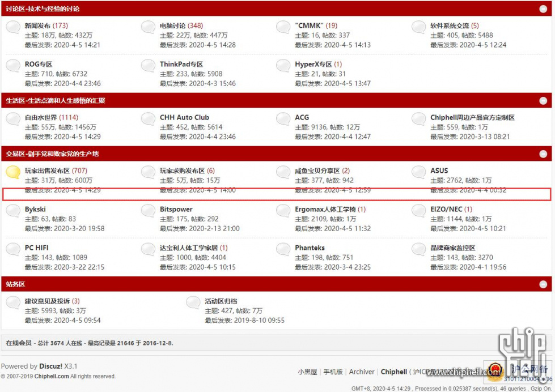Open the 电脑讨论 forum
This screenshot has height=392, width=555.
[x=173, y=26]
